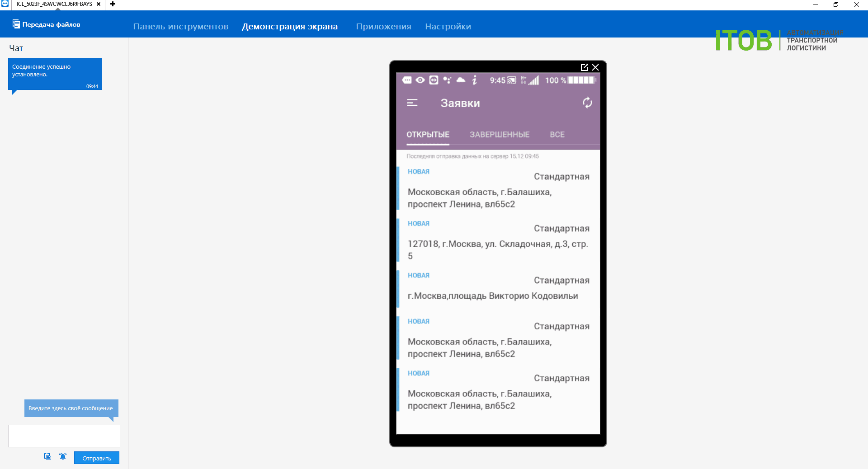Image resolution: width=868 pixels, height=469 pixels.
Task: Tap the cloud icon in phone status bar
Action: (461, 80)
